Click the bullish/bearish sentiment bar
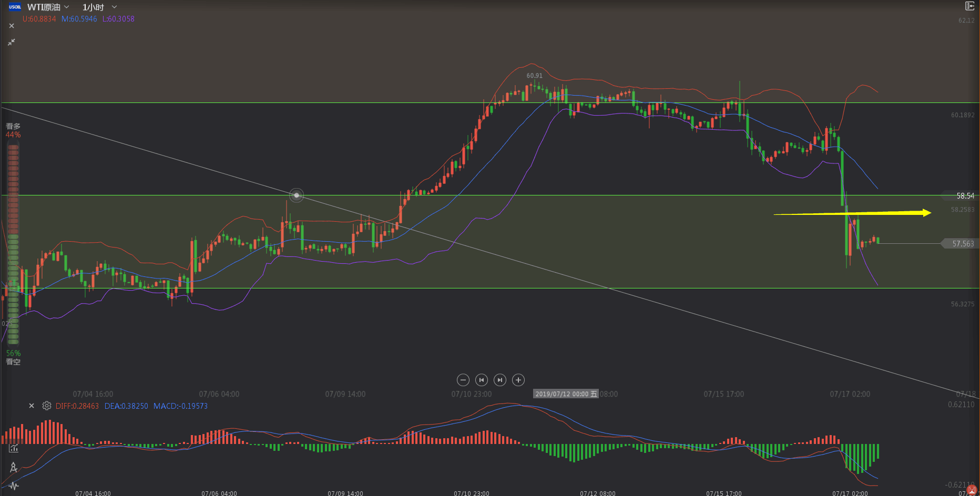Viewport: 980px width, 496px height. [13, 244]
